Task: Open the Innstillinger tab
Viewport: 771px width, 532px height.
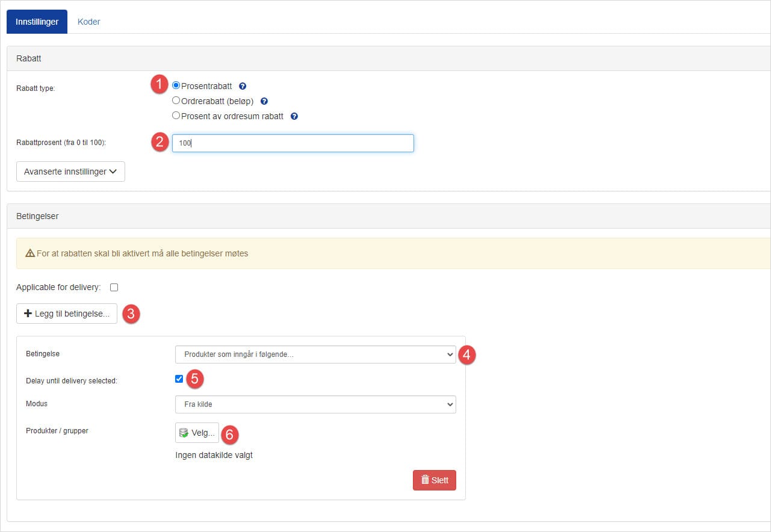Action: click(37, 22)
